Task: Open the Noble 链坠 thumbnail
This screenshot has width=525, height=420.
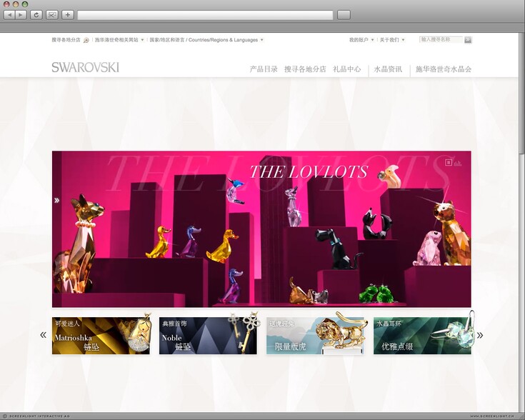Action: (x=208, y=336)
